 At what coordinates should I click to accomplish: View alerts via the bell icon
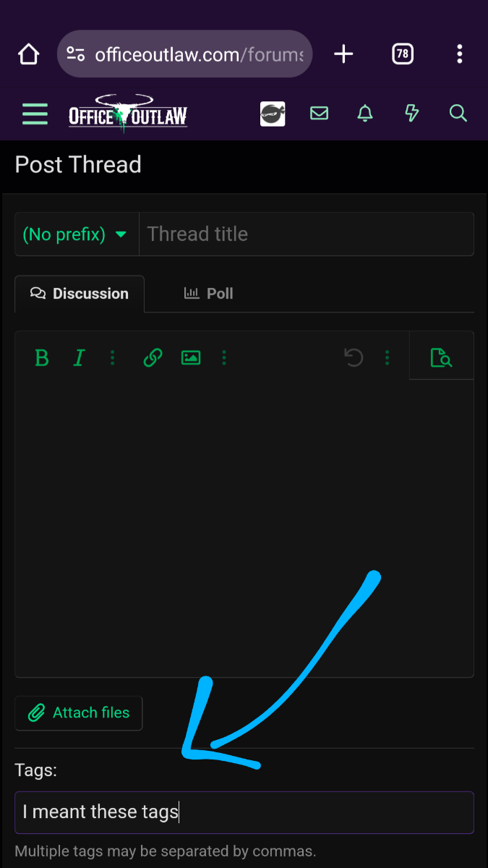click(365, 114)
